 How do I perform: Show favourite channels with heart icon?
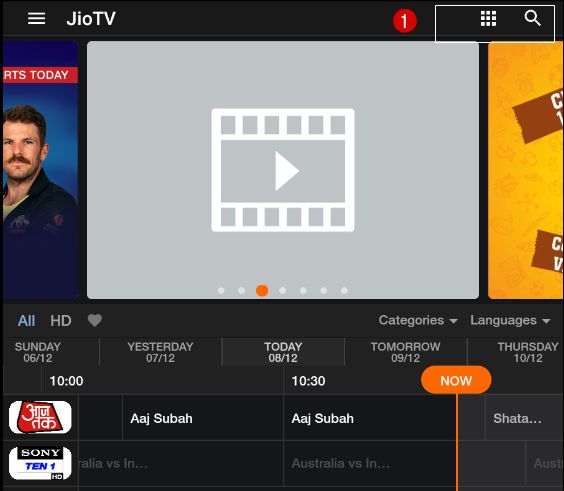click(95, 320)
